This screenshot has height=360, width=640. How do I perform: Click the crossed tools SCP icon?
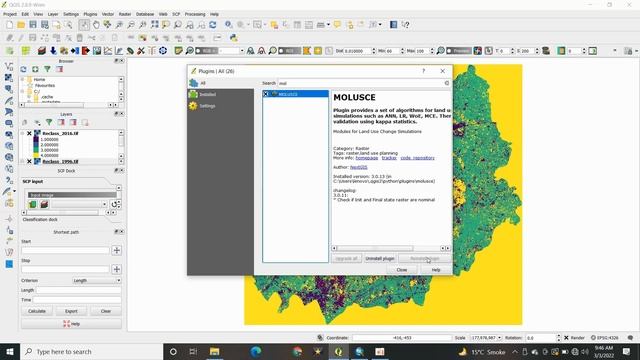point(141,51)
